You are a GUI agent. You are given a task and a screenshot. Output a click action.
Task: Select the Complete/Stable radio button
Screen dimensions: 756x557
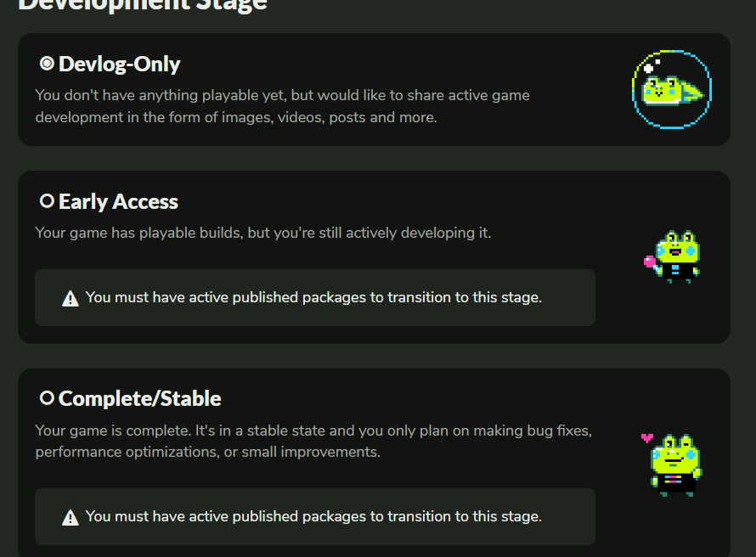tap(47, 397)
